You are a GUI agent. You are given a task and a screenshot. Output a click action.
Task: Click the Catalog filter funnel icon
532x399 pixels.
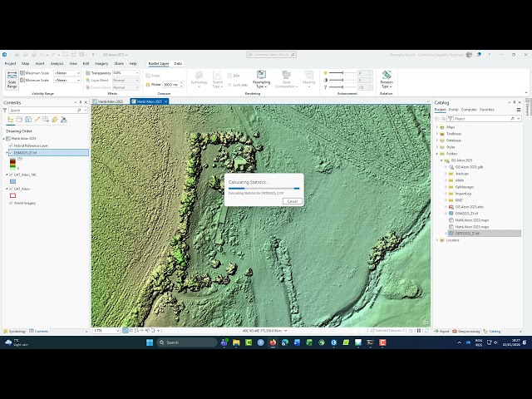(451, 119)
